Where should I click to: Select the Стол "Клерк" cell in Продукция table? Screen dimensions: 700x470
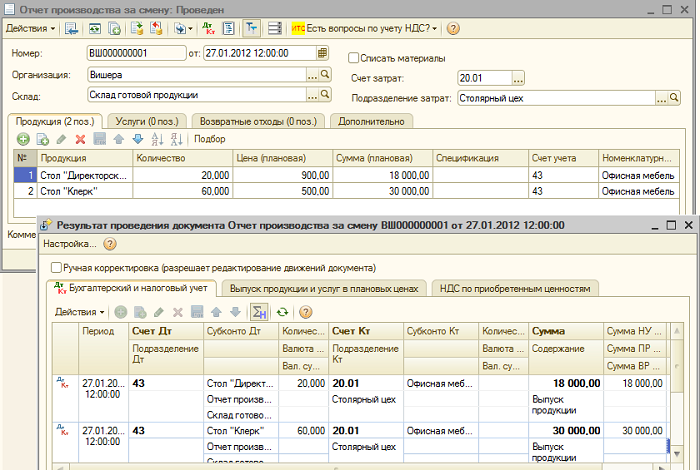[85, 191]
